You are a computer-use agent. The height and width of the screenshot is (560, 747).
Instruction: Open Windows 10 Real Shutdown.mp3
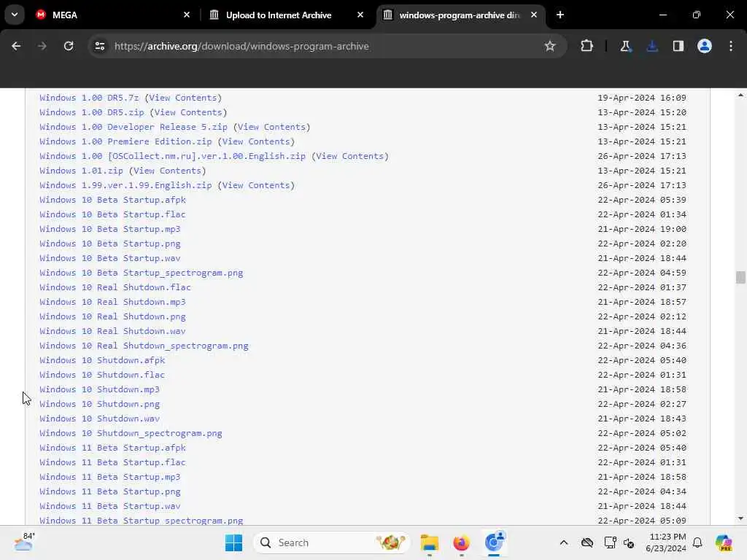[112, 302]
